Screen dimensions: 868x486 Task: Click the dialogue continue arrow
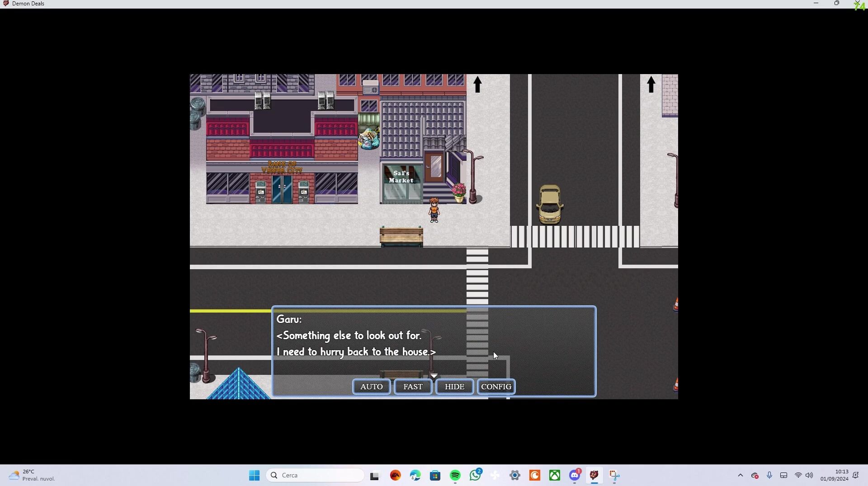[434, 375]
